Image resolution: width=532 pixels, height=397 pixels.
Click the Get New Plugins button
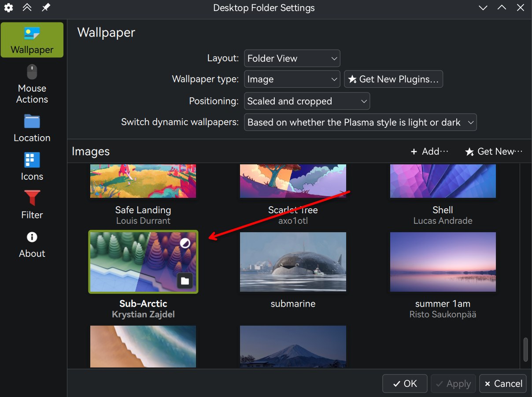(393, 79)
